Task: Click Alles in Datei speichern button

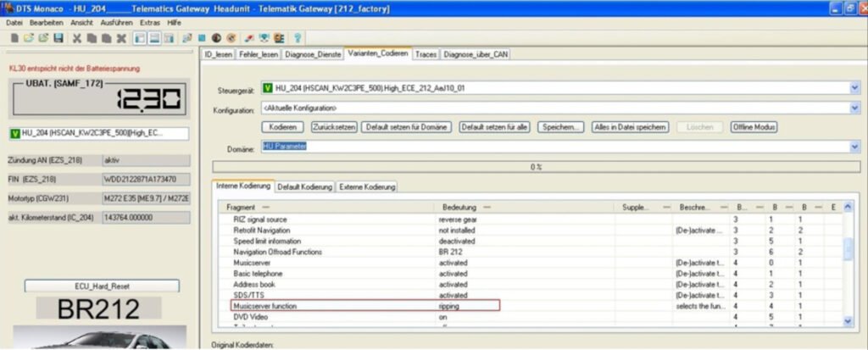Action: coord(630,127)
